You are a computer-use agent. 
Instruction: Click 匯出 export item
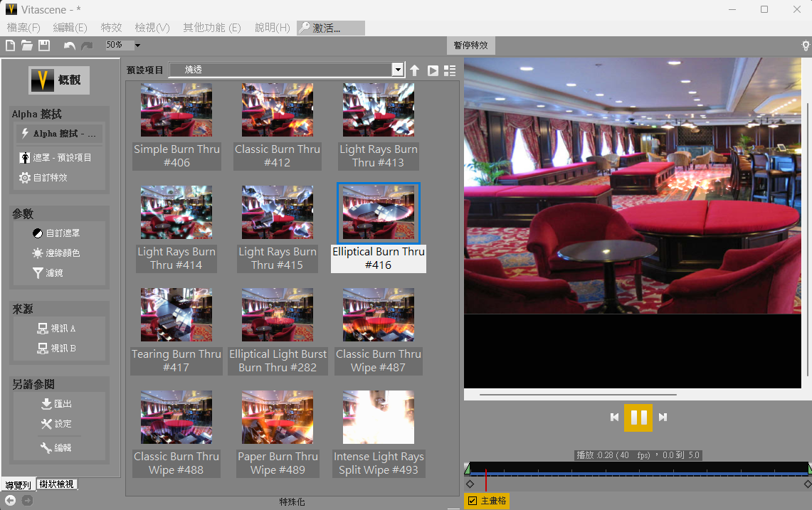coord(56,404)
